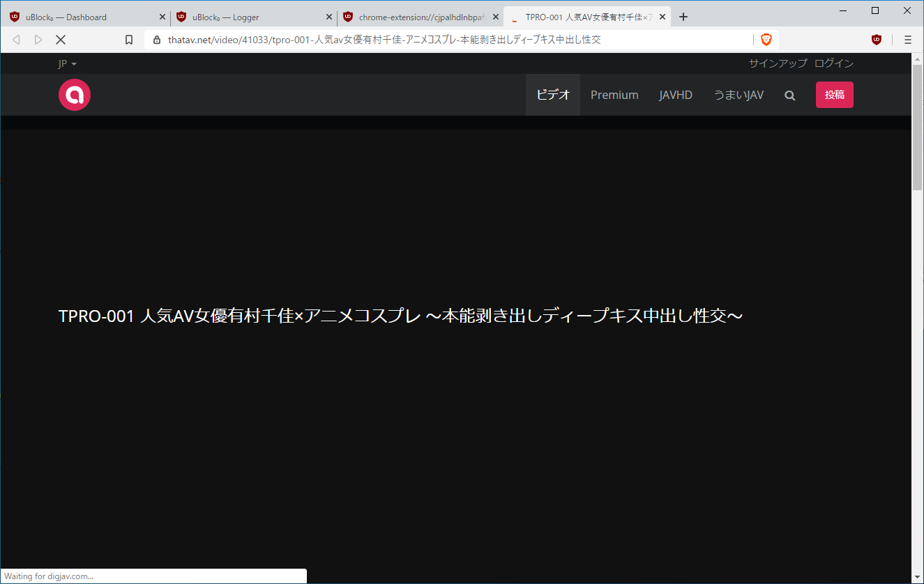Open the サインアップ signup link
Image resolution: width=924 pixels, height=584 pixels.
tap(777, 63)
